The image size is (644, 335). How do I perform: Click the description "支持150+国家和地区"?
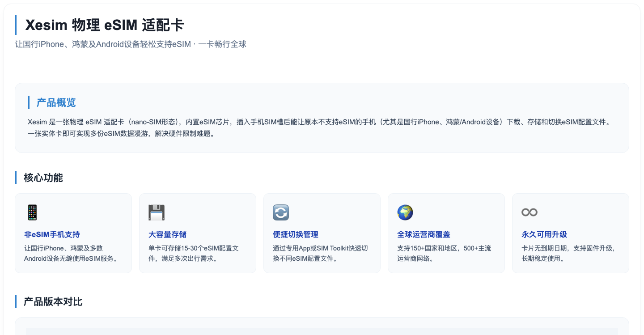pos(444,253)
